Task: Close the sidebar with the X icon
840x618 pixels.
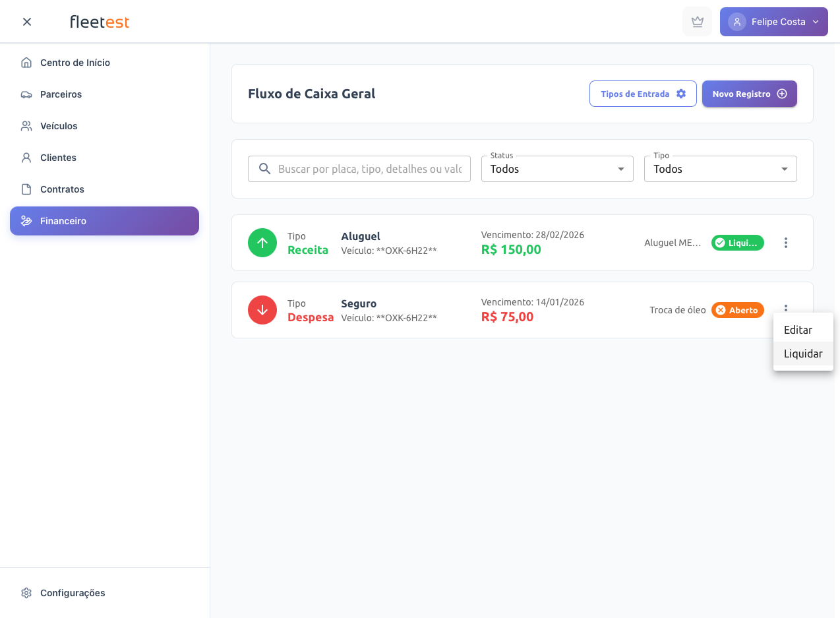Action: click(x=27, y=22)
